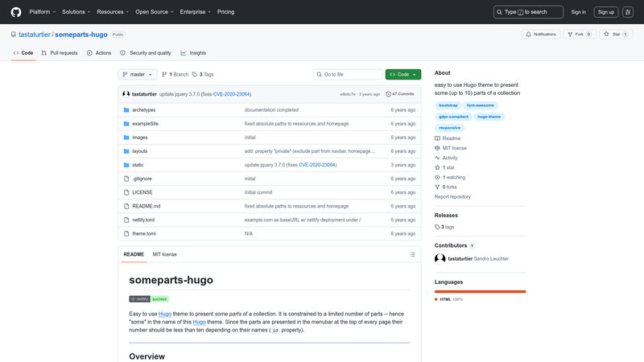Switch to MIT license tab

pos(165,254)
